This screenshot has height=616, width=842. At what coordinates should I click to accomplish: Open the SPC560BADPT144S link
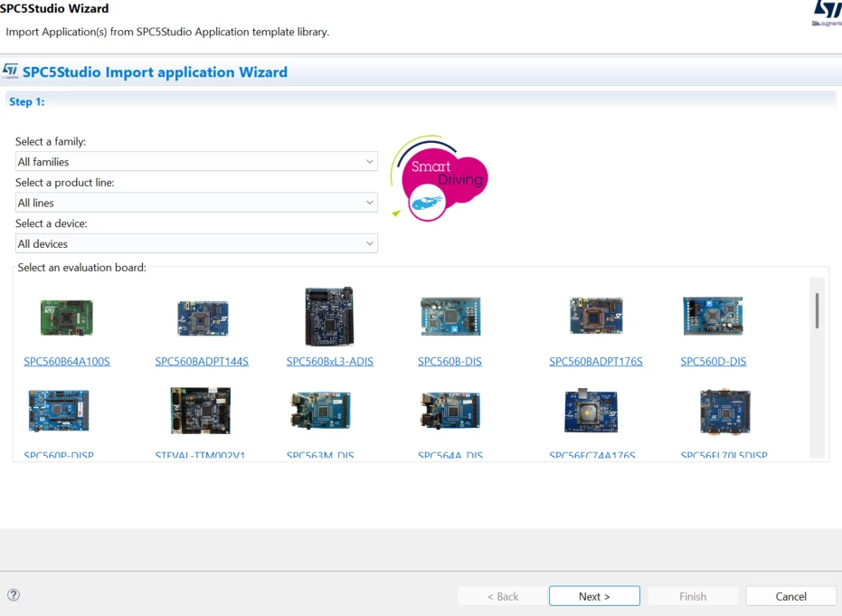coord(202,362)
